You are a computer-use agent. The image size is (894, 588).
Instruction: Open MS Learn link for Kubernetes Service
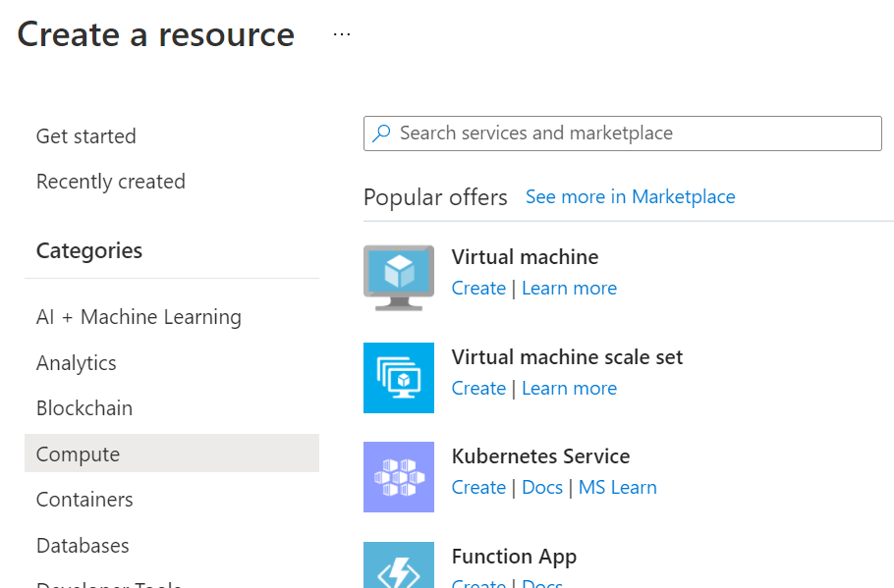617,488
